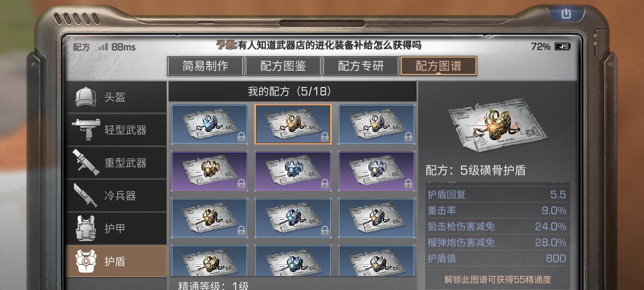Pick the middle purple-background blue shield recipe
This screenshot has width=644, height=290.
293,171
